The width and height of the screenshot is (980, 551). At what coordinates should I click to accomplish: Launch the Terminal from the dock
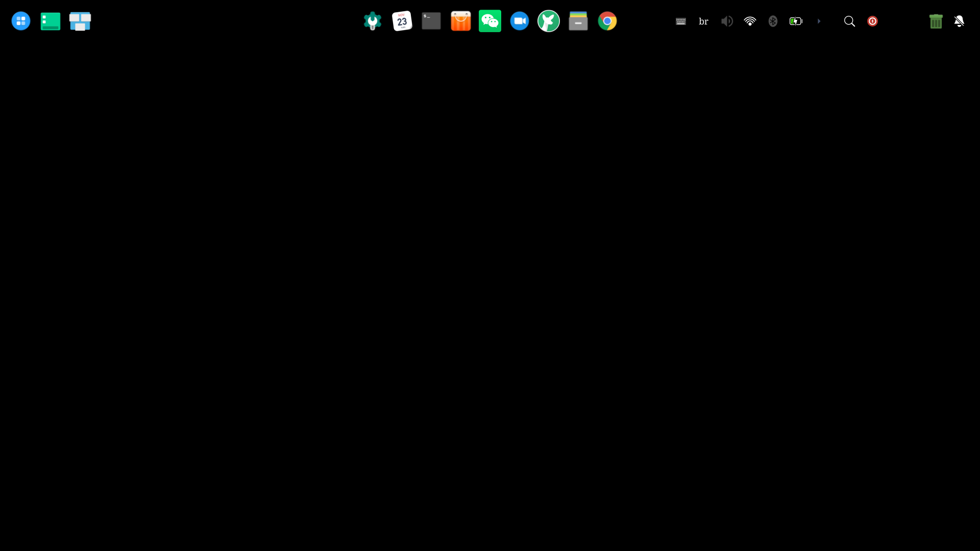(x=431, y=21)
